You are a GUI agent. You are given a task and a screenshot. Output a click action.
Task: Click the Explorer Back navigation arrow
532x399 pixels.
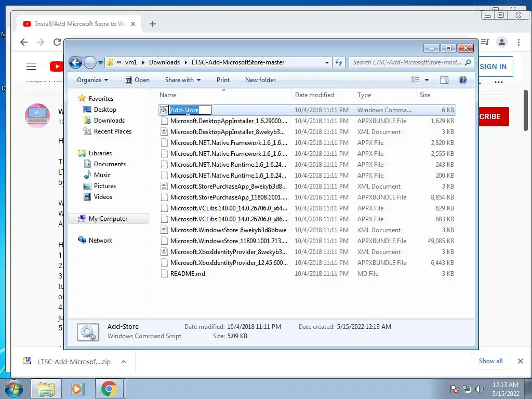tap(75, 62)
